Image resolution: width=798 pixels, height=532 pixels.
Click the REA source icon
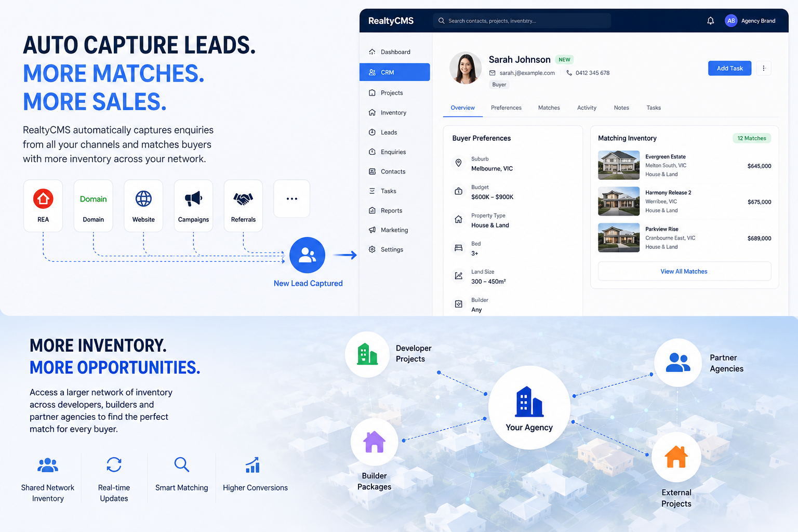[x=43, y=198]
